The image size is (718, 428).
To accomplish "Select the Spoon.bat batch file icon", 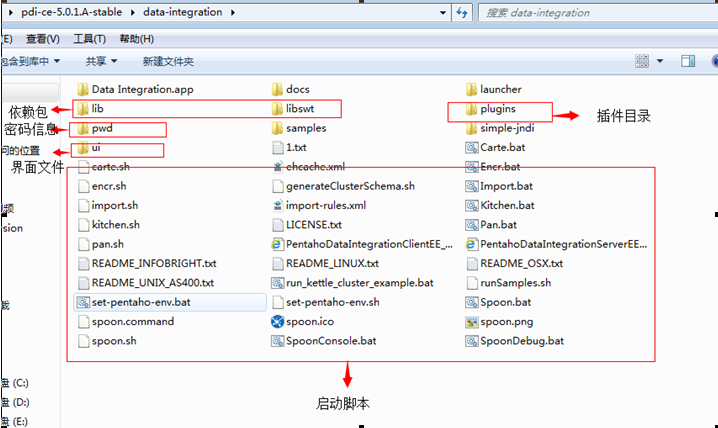I will (x=472, y=302).
